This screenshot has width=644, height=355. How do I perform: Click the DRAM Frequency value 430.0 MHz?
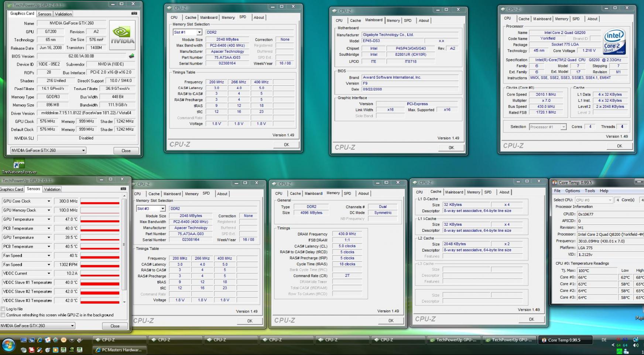[347, 234]
